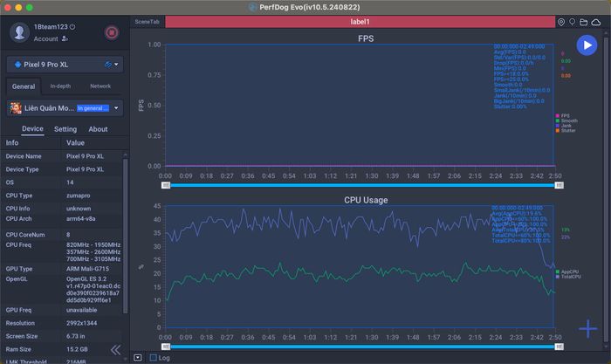Open the cloud upload icon

click(596, 22)
